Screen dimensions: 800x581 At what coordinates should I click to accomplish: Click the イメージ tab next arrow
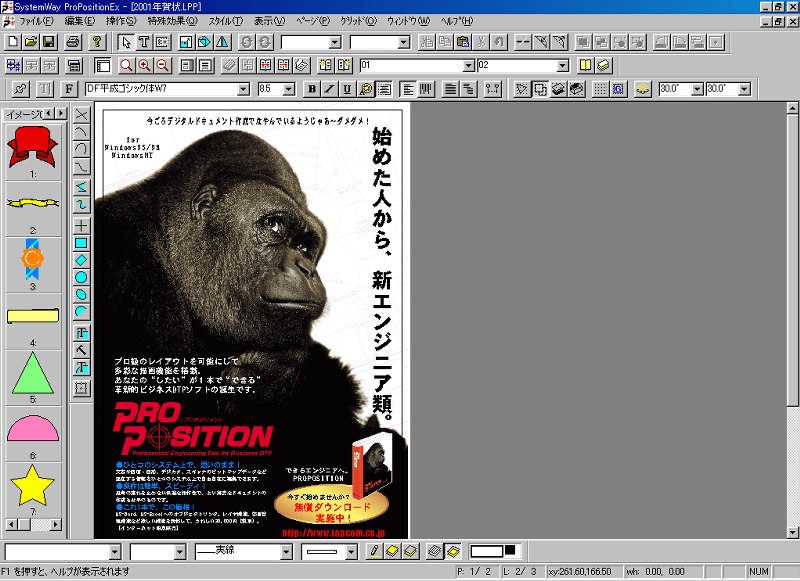tap(61, 113)
